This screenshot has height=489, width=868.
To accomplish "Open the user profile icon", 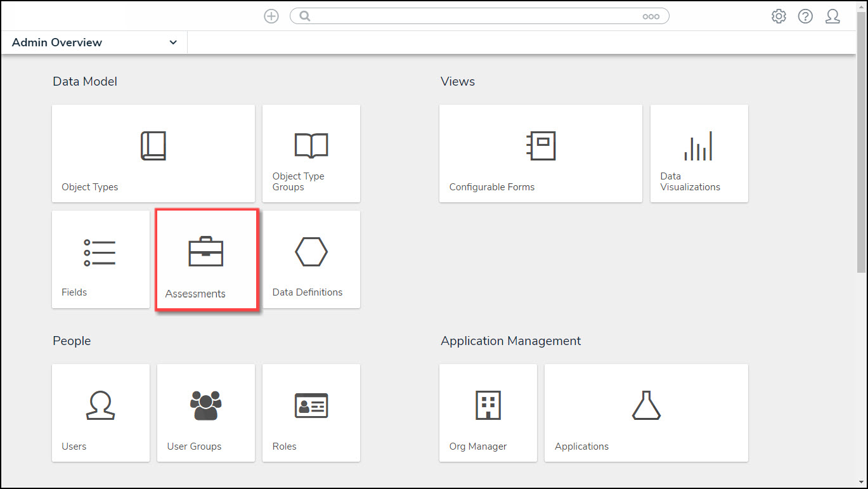I will pos(832,16).
